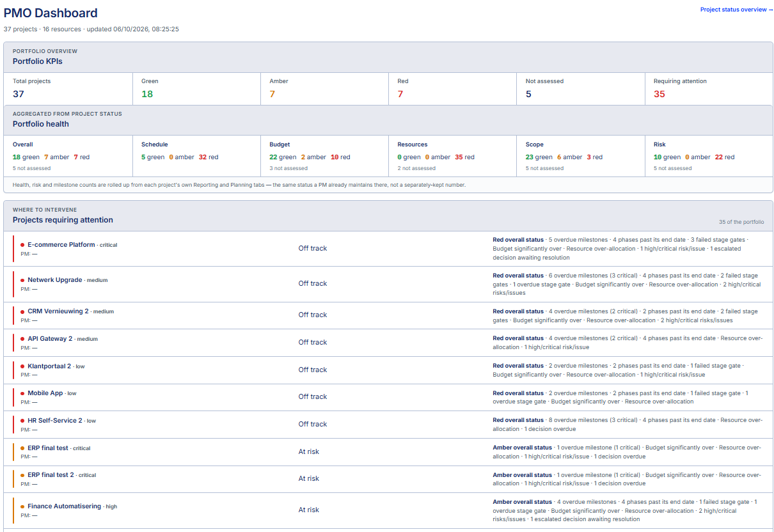
Task: Click the Portfolio health section title
Action: 41,124
